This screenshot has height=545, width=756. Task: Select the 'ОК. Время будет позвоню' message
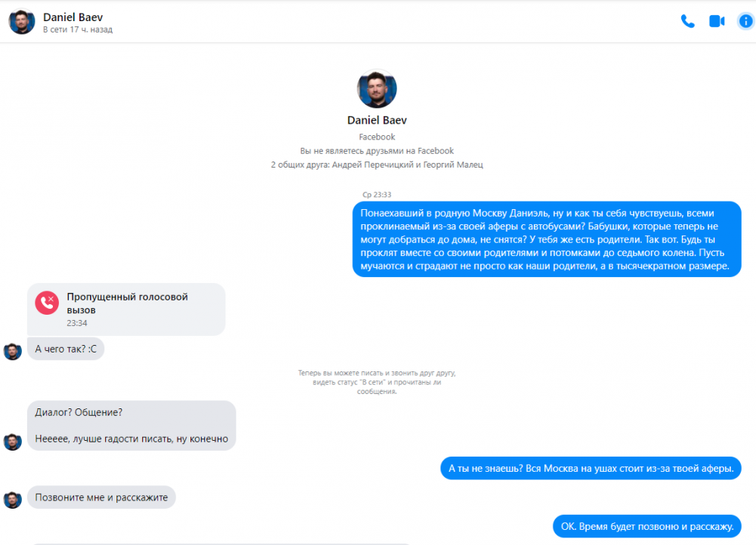[647, 526]
